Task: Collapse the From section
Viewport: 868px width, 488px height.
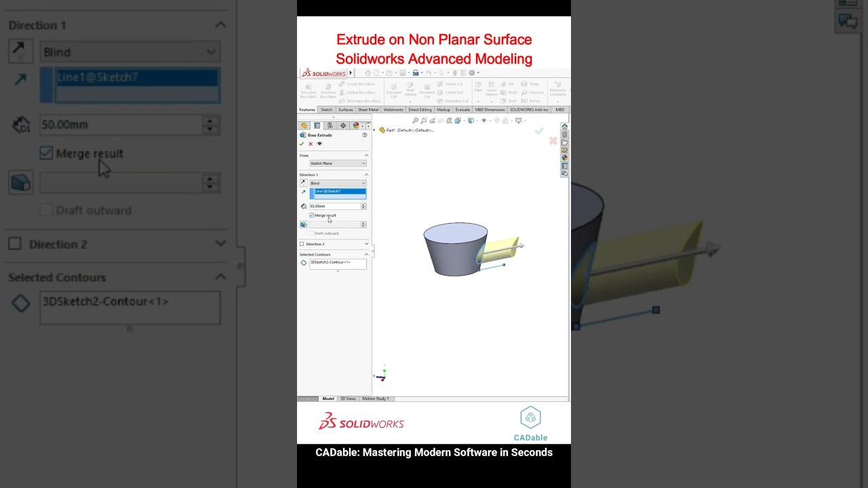Action: pyautogui.click(x=367, y=155)
